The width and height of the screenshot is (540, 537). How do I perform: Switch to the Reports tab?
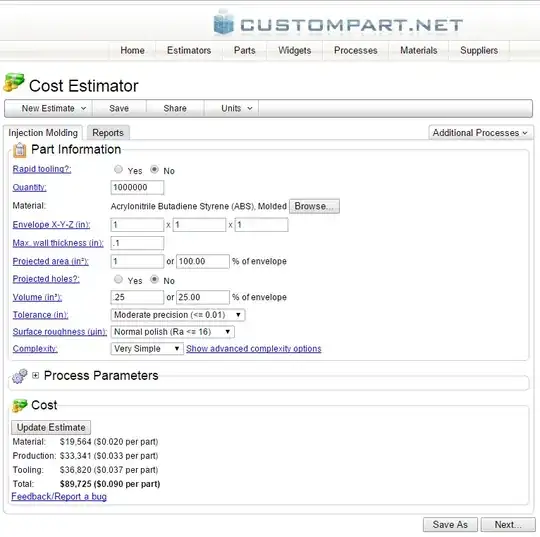click(x=108, y=133)
